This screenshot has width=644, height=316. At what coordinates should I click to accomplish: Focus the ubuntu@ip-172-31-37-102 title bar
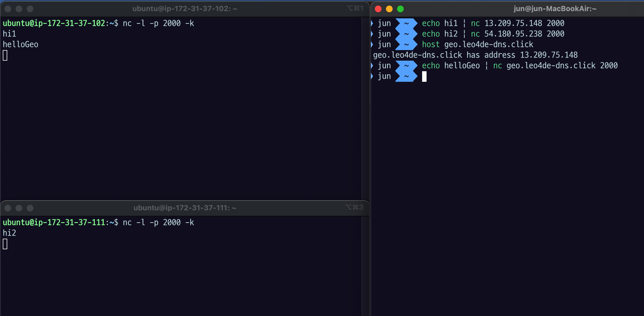(185, 9)
